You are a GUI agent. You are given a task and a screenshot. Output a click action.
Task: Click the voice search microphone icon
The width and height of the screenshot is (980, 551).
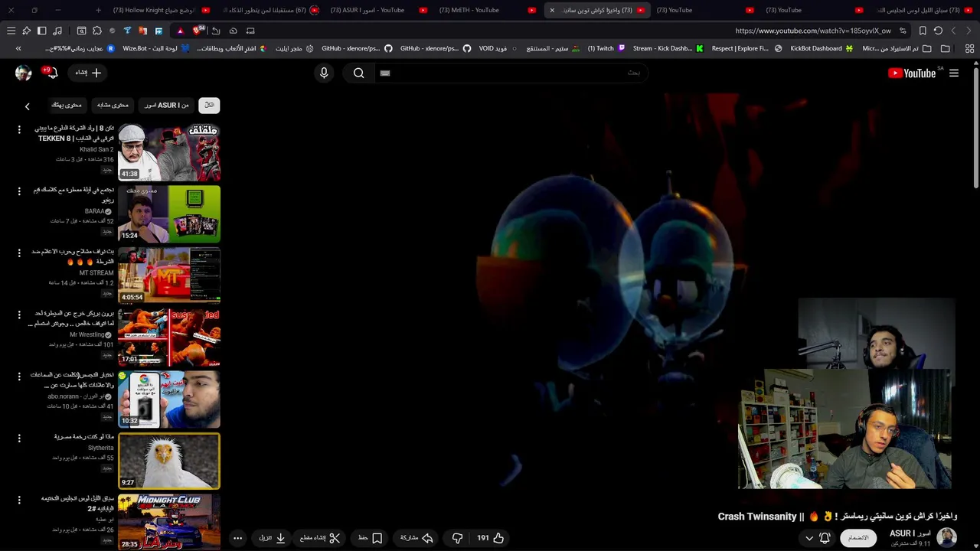point(324,73)
